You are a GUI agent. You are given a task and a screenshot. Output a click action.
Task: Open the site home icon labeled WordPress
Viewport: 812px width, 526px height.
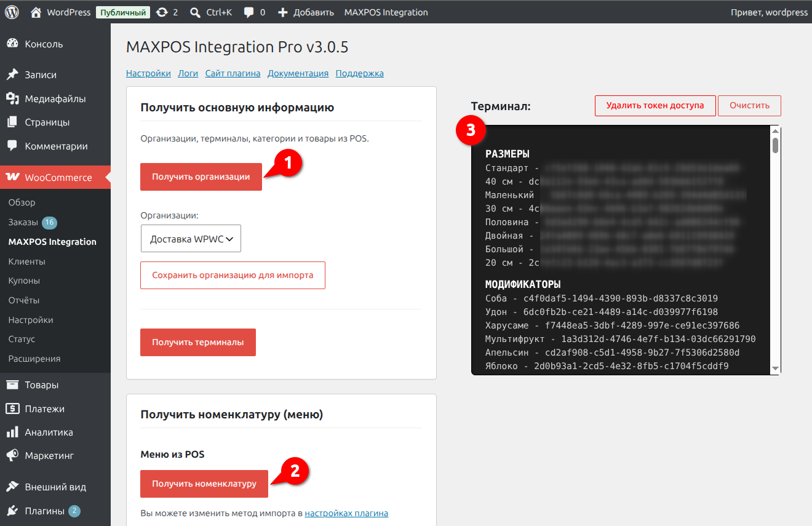coord(36,12)
